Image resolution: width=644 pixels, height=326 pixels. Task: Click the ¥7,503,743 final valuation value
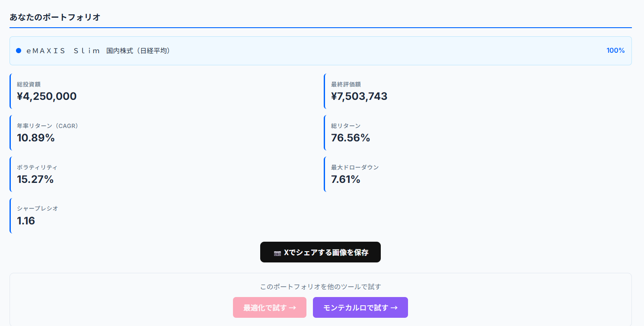click(x=359, y=96)
